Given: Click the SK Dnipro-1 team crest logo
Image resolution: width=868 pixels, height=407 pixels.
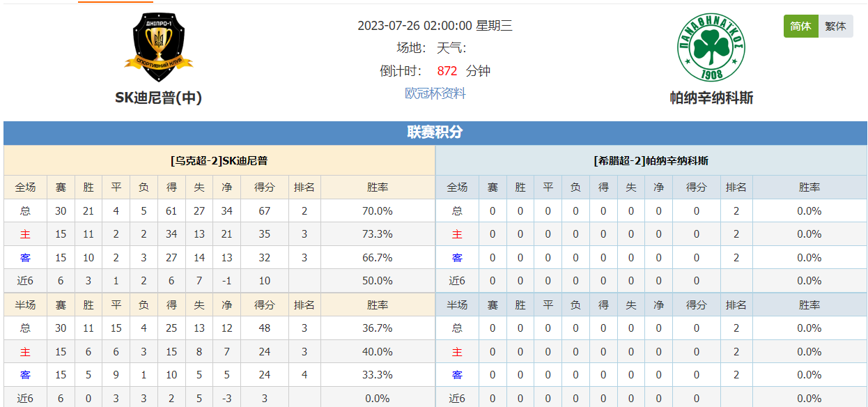Looking at the screenshot, I should [x=158, y=47].
